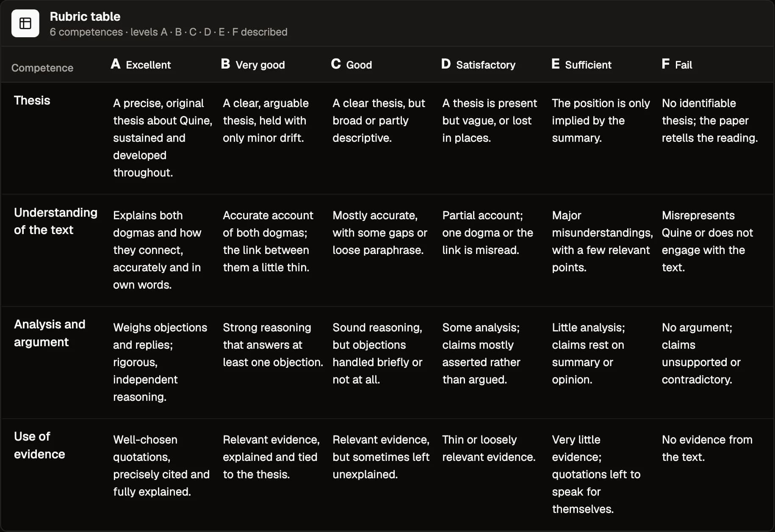Select the C Good column header
Image resolution: width=775 pixels, height=532 pixels.
tap(352, 64)
